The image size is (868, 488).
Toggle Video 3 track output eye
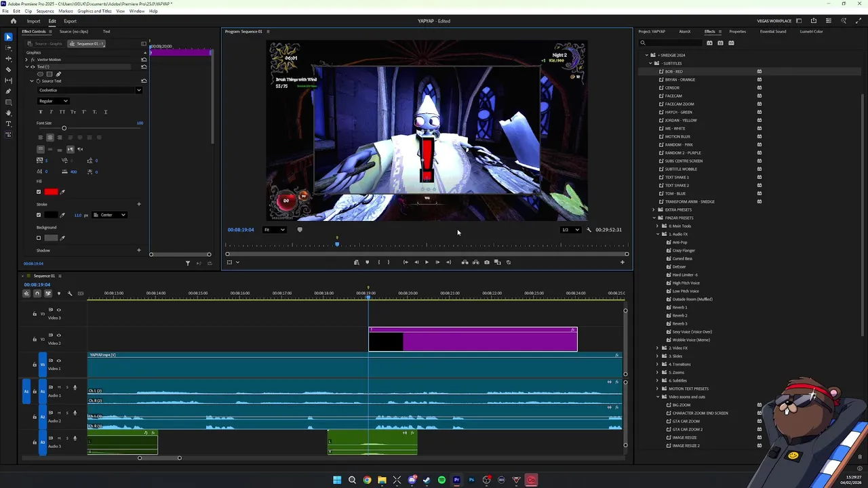tap(58, 310)
